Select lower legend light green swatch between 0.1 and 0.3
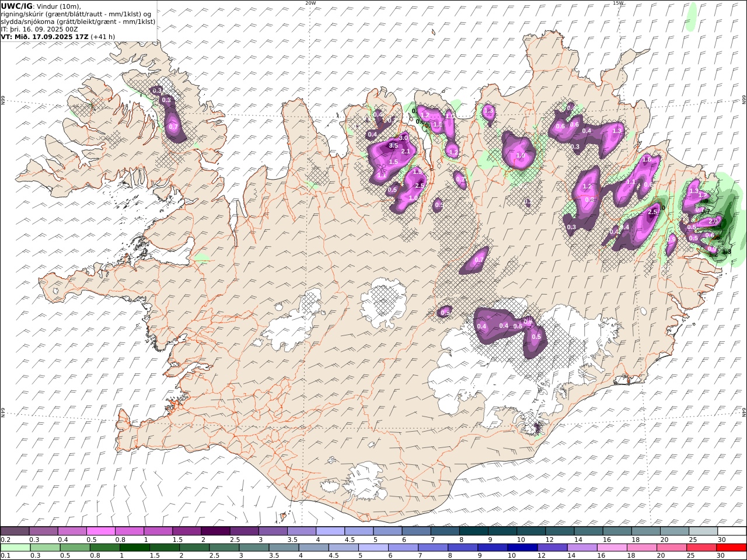The height and width of the screenshot is (560, 747). [x=15, y=548]
